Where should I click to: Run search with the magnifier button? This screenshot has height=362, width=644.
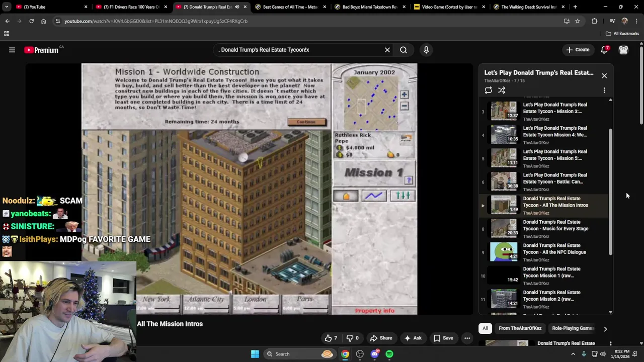coord(404,50)
